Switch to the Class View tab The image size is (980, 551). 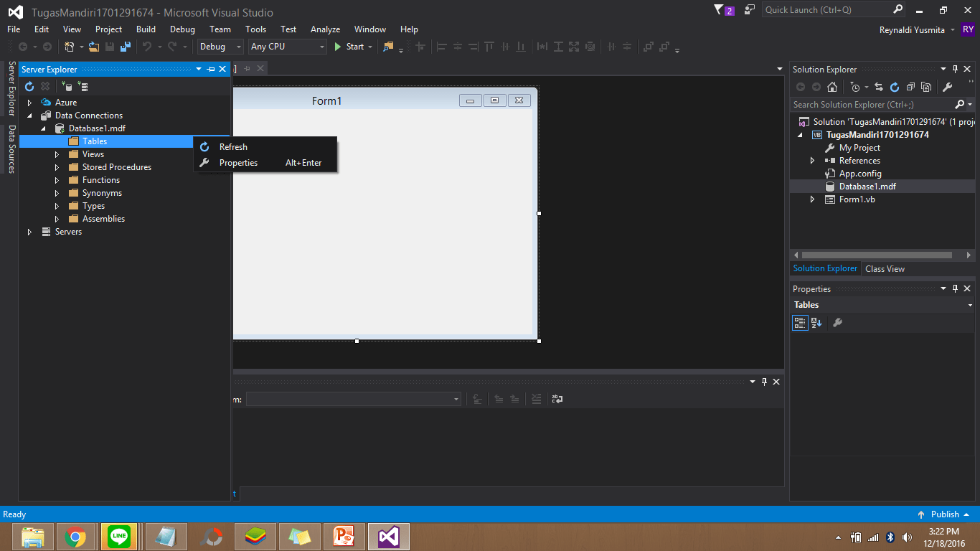click(x=885, y=269)
